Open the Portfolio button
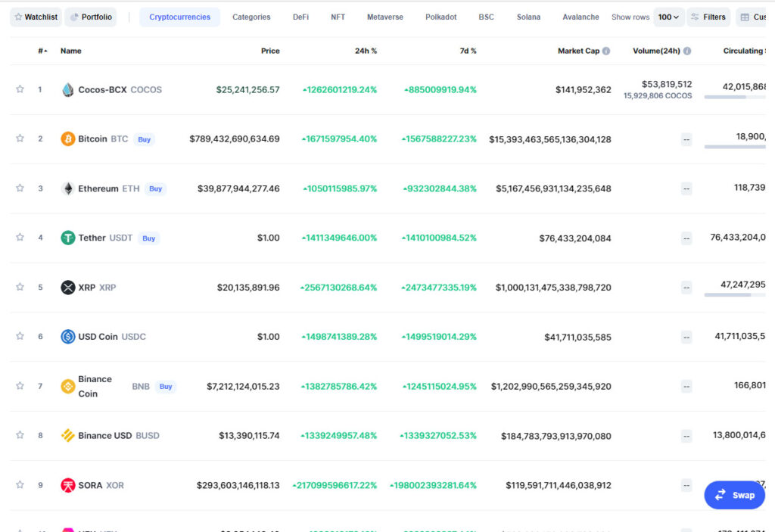 pyautogui.click(x=91, y=17)
